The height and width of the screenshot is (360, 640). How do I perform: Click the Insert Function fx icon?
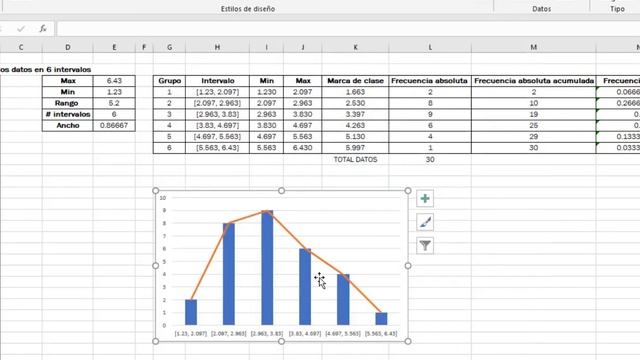click(43, 29)
